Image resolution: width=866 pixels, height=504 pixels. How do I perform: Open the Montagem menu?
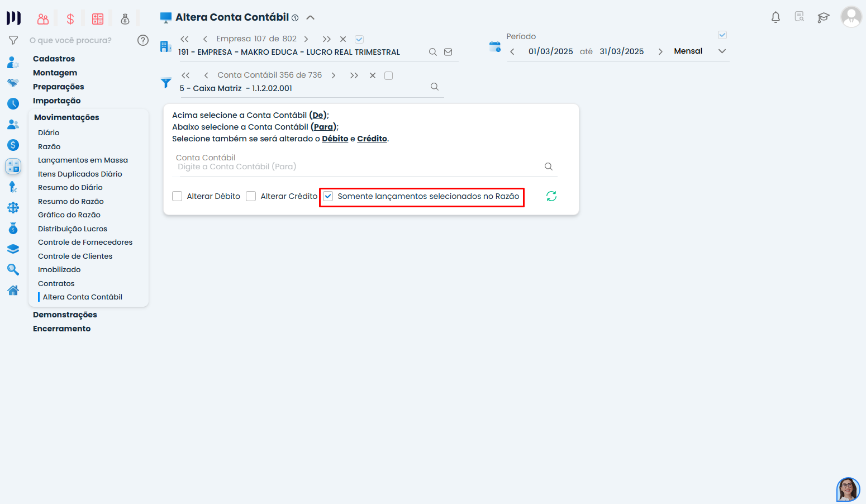click(x=55, y=73)
